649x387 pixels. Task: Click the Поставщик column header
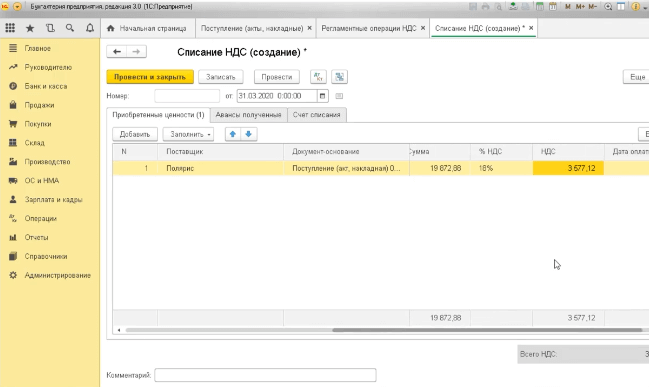pos(220,152)
